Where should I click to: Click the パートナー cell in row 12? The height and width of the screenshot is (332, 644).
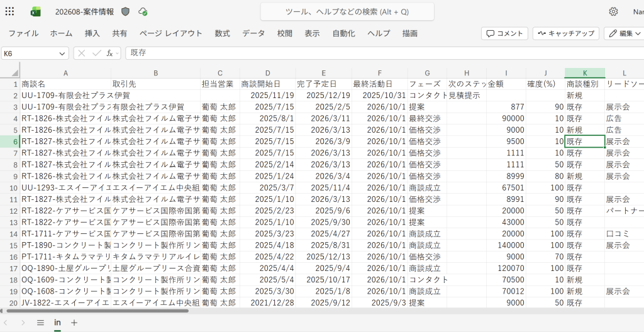625,211
